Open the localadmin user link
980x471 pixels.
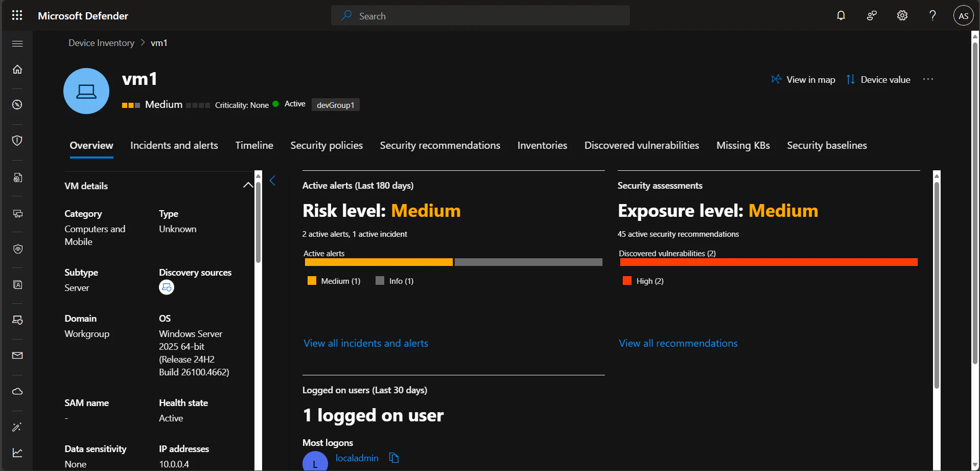coord(357,458)
